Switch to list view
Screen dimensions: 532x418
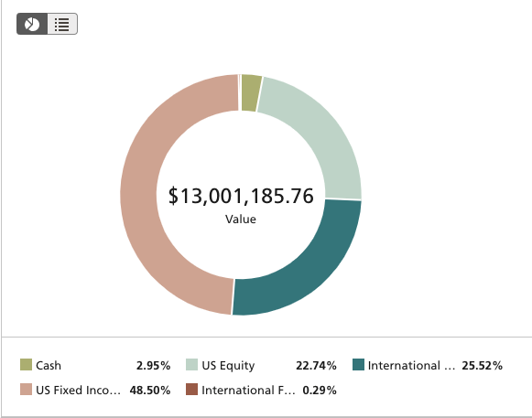tap(62, 24)
